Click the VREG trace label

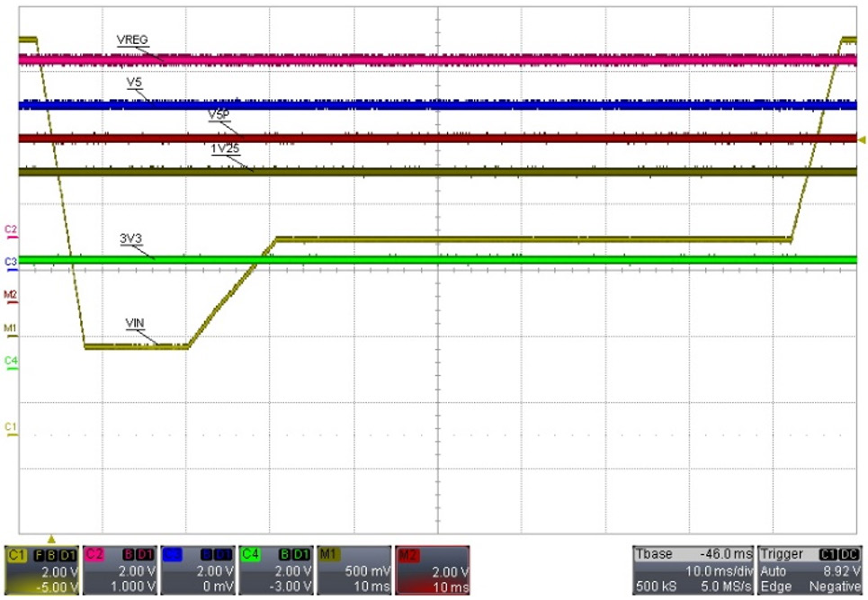coord(132,40)
